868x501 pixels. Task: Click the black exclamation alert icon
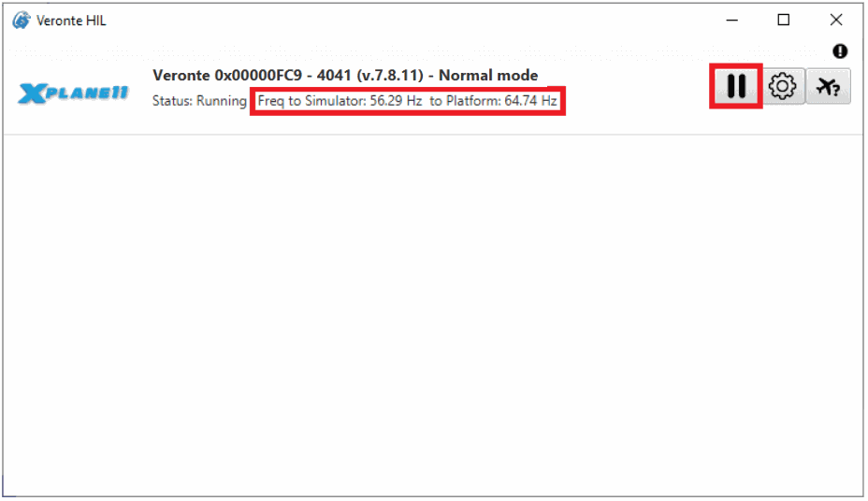840,51
